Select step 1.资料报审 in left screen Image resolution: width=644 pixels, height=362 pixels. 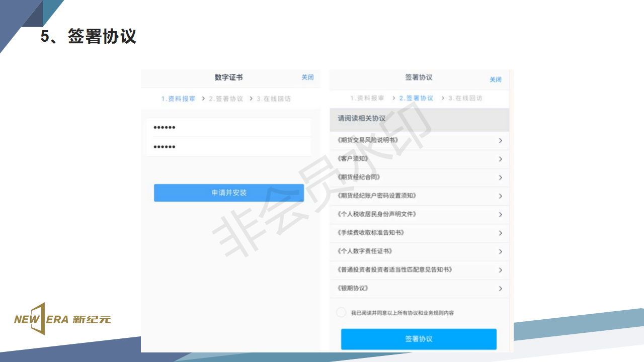click(x=178, y=99)
